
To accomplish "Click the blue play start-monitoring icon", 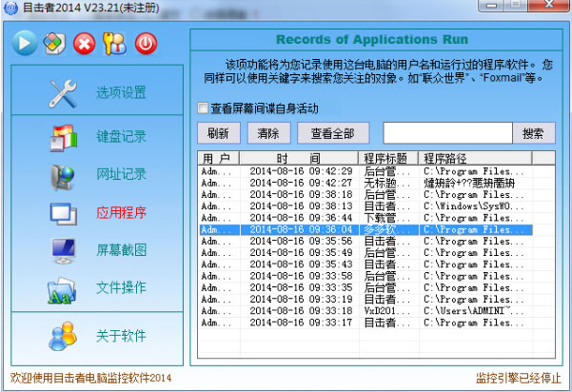I will click(25, 43).
